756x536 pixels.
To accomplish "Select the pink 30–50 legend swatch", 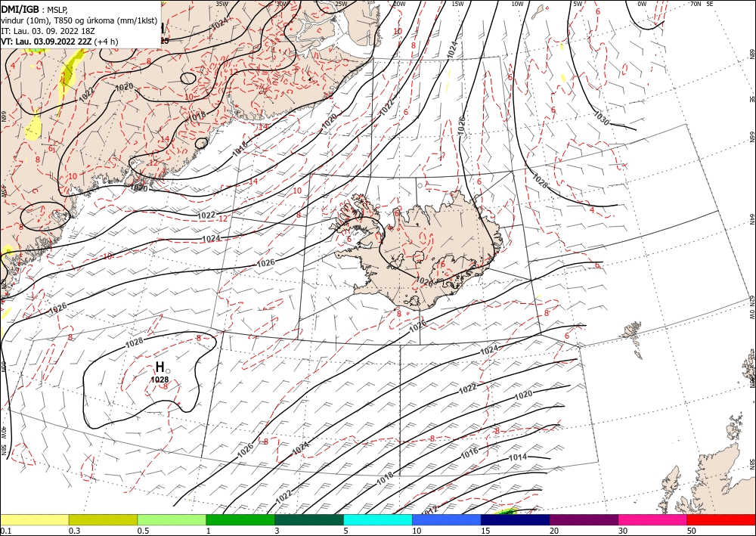I will click(x=653, y=519).
